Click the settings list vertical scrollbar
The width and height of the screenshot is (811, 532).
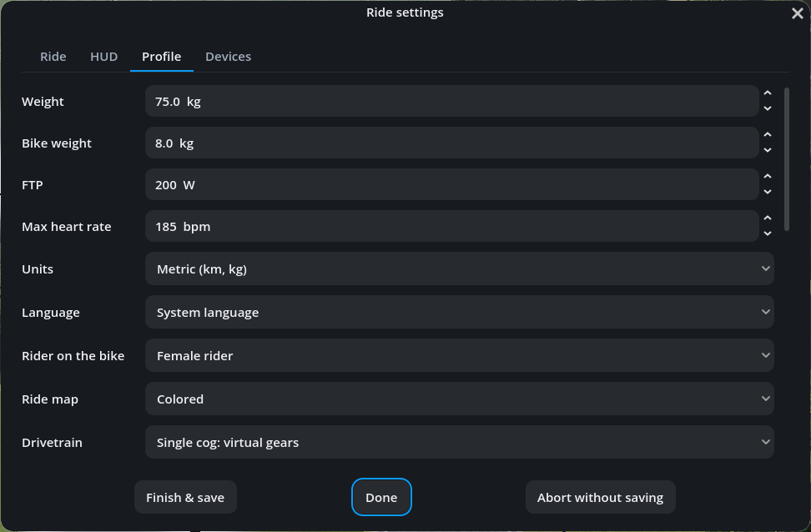click(x=787, y=159)
